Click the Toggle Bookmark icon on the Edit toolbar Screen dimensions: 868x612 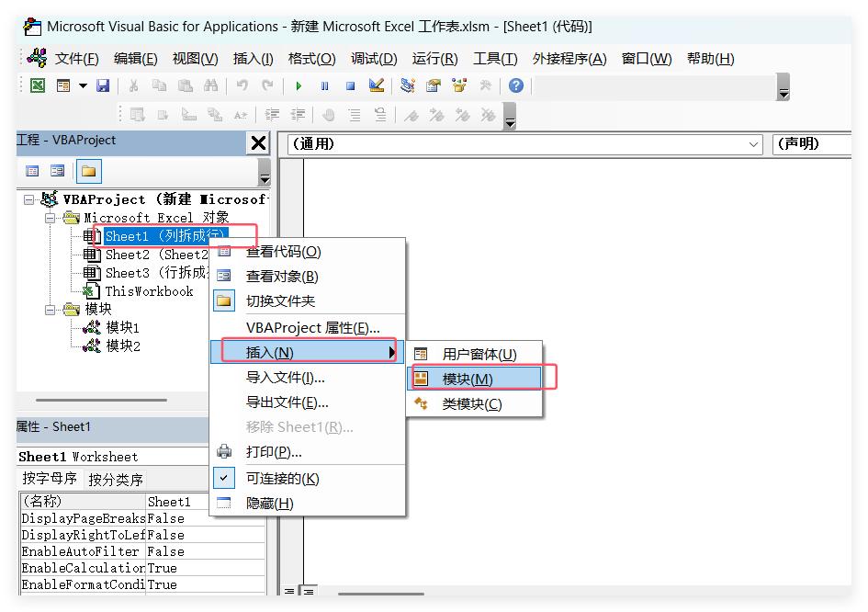[411, 115]
